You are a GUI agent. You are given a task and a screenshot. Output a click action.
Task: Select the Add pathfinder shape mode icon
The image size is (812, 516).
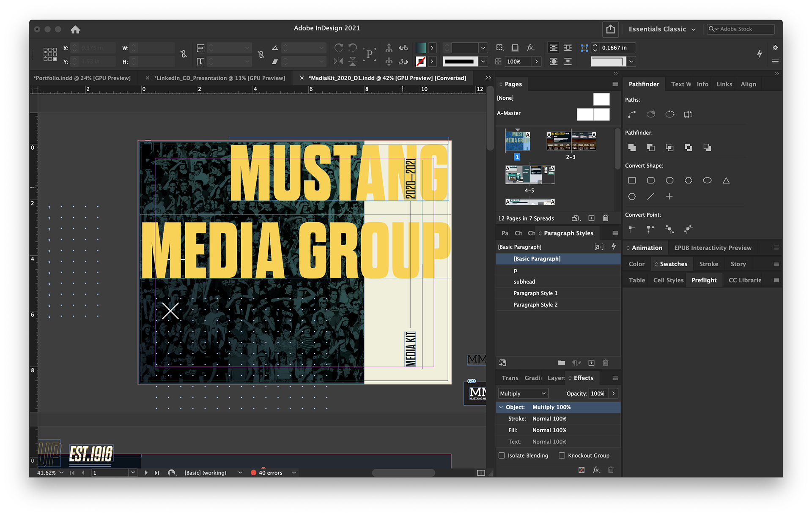632,147
